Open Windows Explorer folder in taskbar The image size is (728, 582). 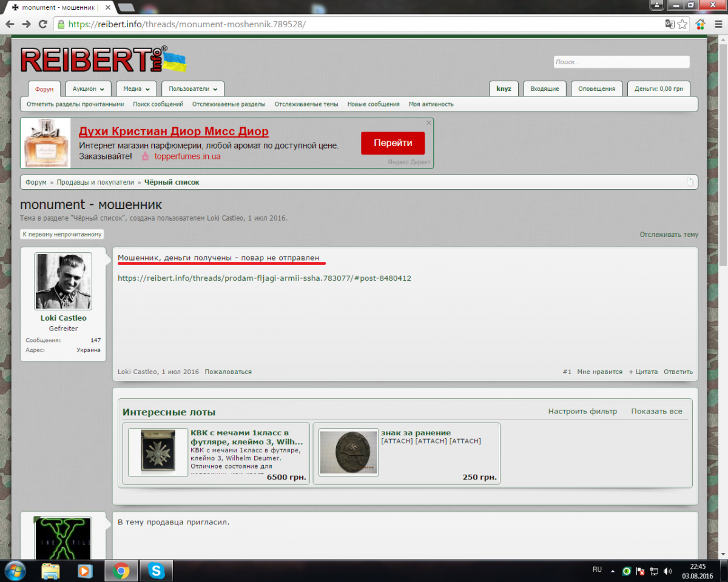[x=51, y=570]
